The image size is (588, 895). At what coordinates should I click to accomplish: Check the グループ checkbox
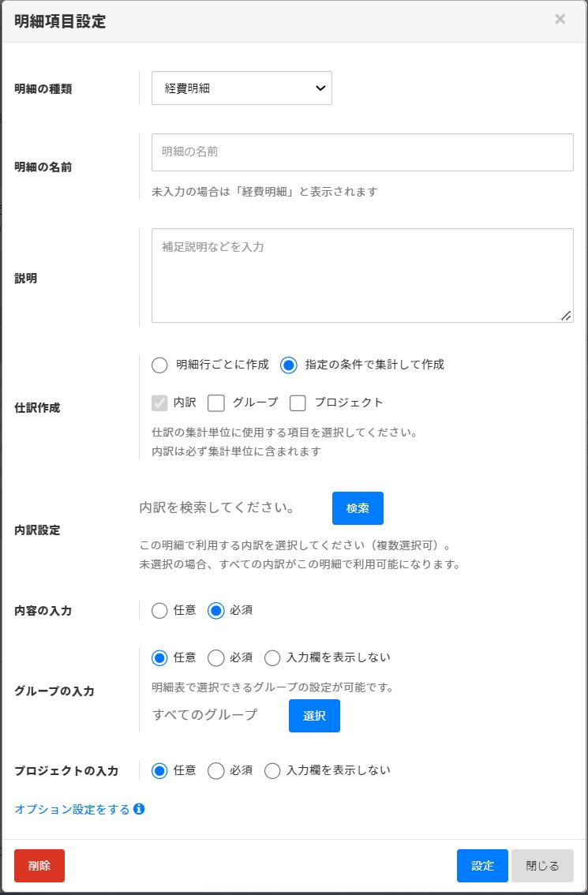tap(216, 403)
